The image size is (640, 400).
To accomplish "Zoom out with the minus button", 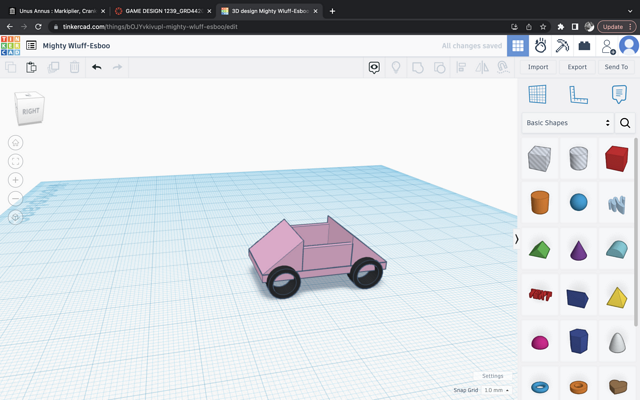I will (x=15, y=198).
